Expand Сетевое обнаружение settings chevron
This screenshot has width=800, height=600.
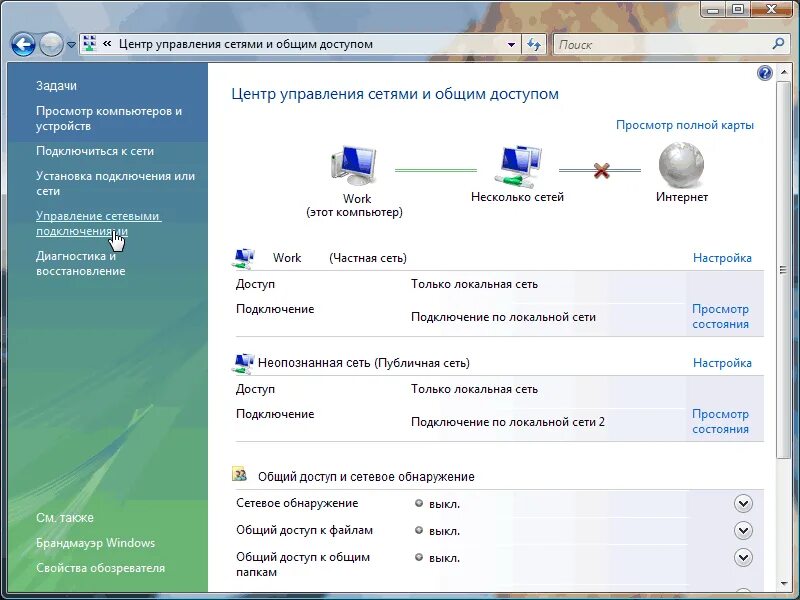pyautogui.click(x=743, y=504)
